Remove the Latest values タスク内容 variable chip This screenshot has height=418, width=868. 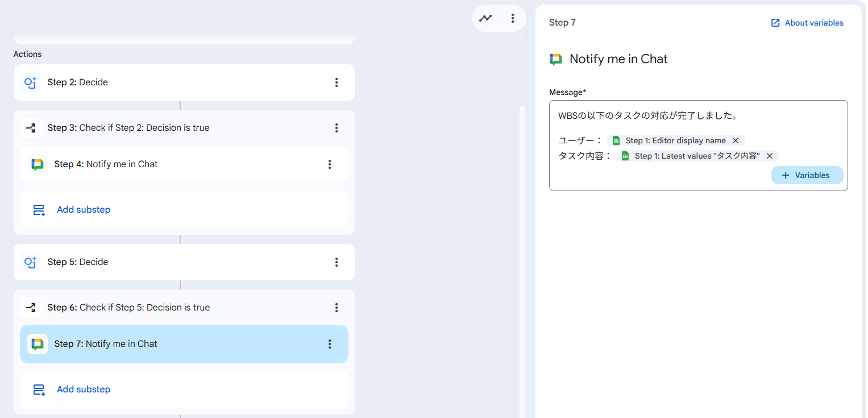pyautogui.click(x=770, y=156)
